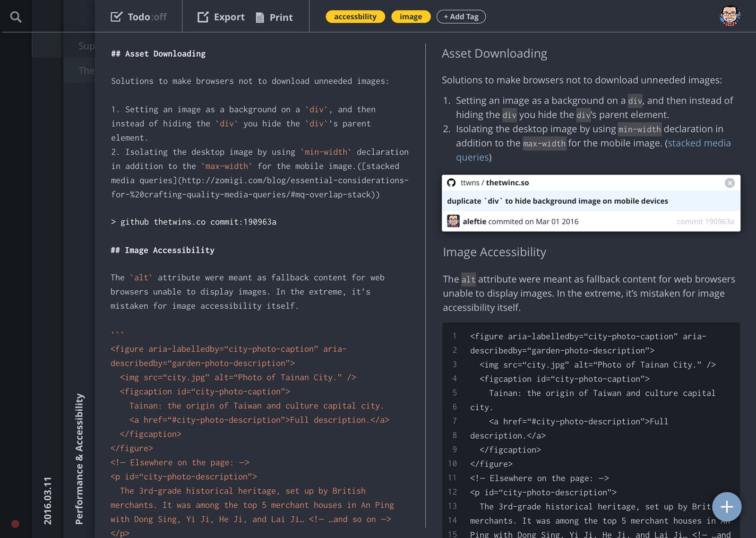Select the accessbility tag
The height and width of the screenshot is (538, 756).
point(355,17)
